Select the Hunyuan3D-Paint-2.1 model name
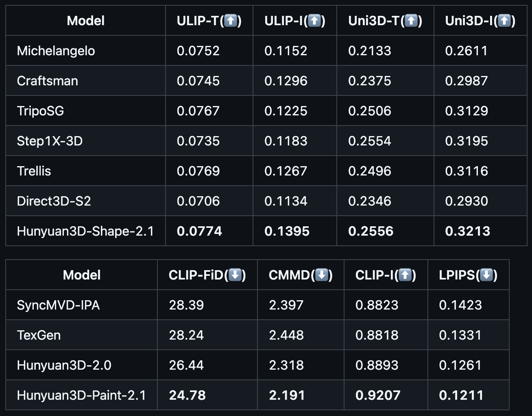 click(x=81, y=395)
